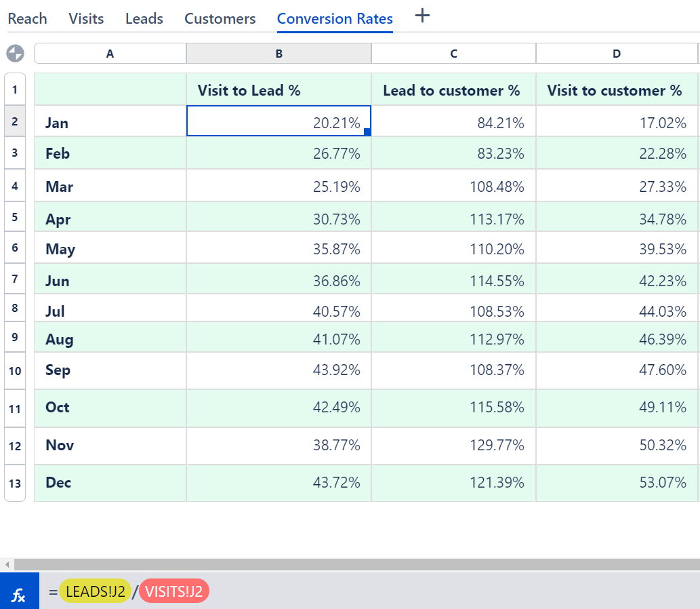Switch to the Visits tab

coord(85,18)
